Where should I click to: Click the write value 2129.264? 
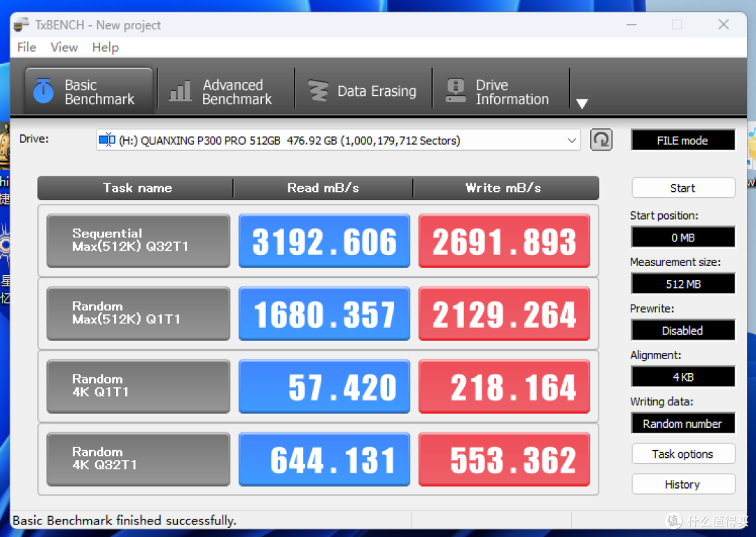coord(504,314)
